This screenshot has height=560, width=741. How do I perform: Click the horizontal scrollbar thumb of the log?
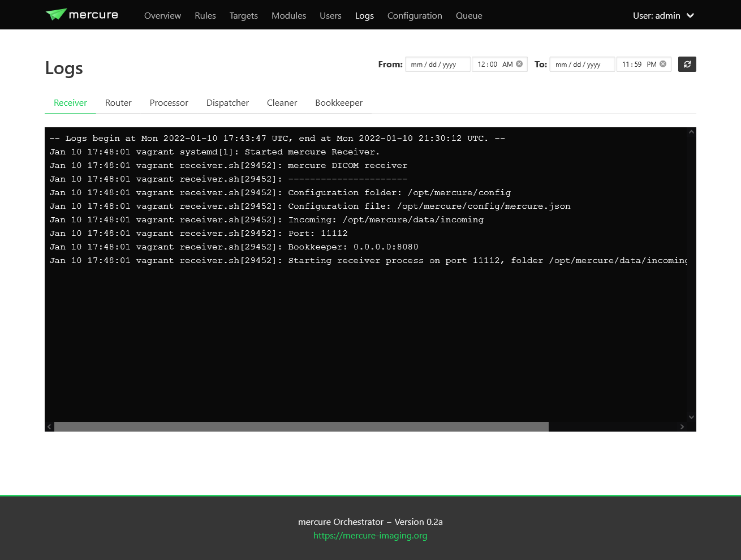click(301, 427)
